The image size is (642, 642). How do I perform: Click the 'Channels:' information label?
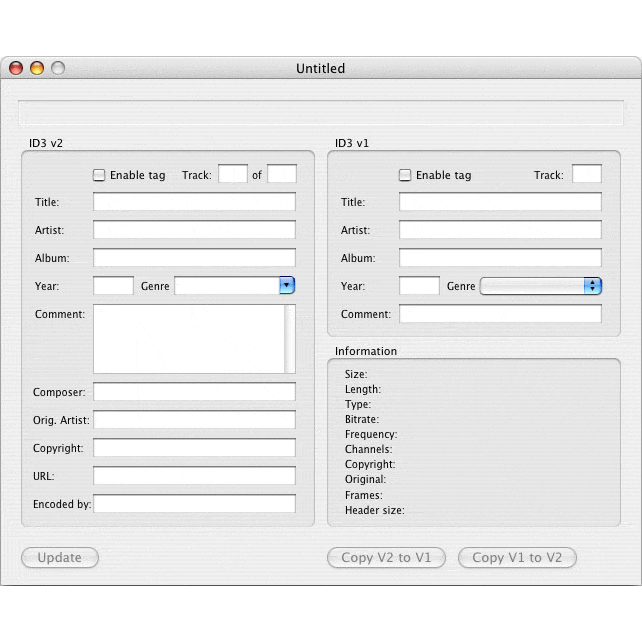pos(368,449)
